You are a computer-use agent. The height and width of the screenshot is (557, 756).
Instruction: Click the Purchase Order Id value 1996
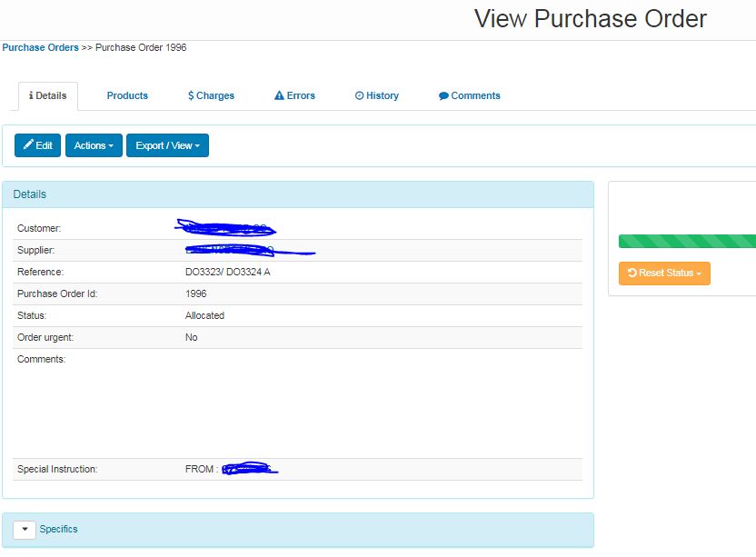coord(195,293)
